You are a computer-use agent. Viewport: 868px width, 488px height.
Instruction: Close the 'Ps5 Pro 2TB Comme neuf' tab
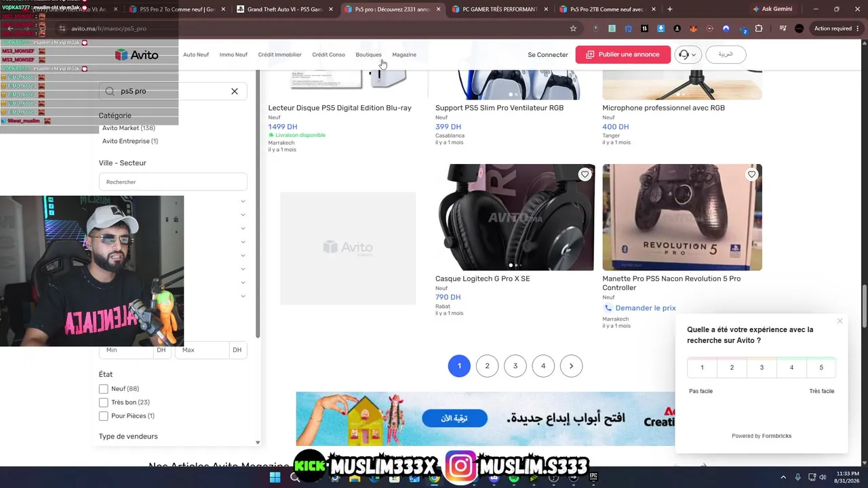[654, 9]
